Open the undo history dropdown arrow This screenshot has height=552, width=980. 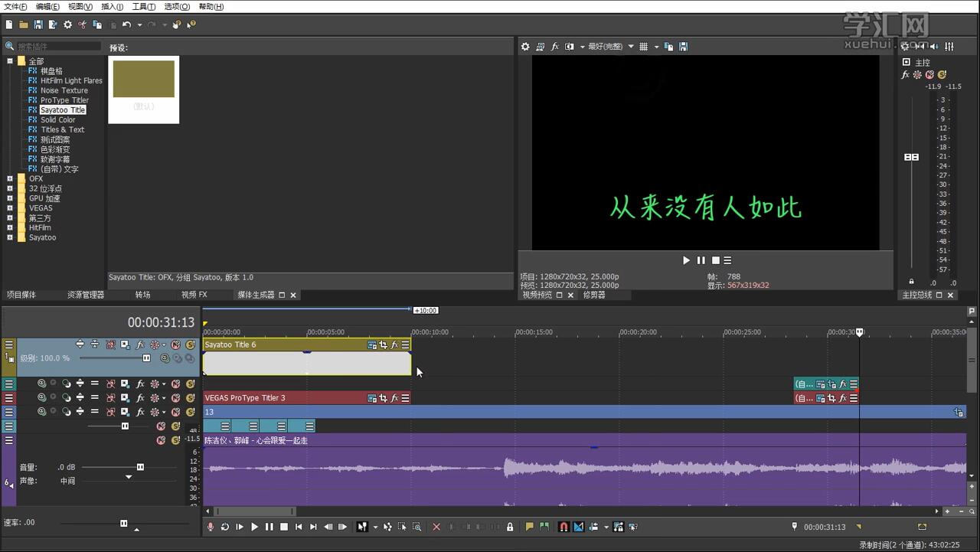pyautogui.click(x=139, y=25)
